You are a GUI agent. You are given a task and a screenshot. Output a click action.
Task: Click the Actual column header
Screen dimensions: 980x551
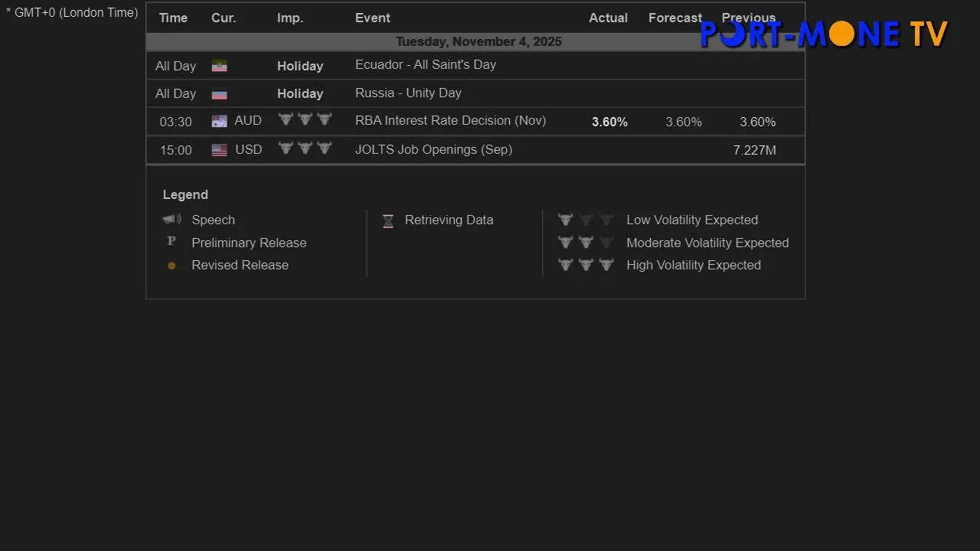[608, 18]
